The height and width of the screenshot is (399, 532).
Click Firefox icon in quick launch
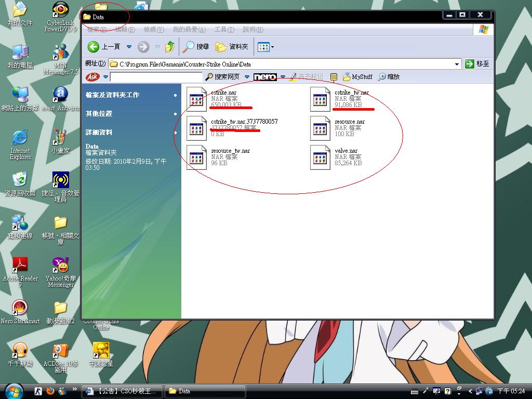(x=50, y=391)
